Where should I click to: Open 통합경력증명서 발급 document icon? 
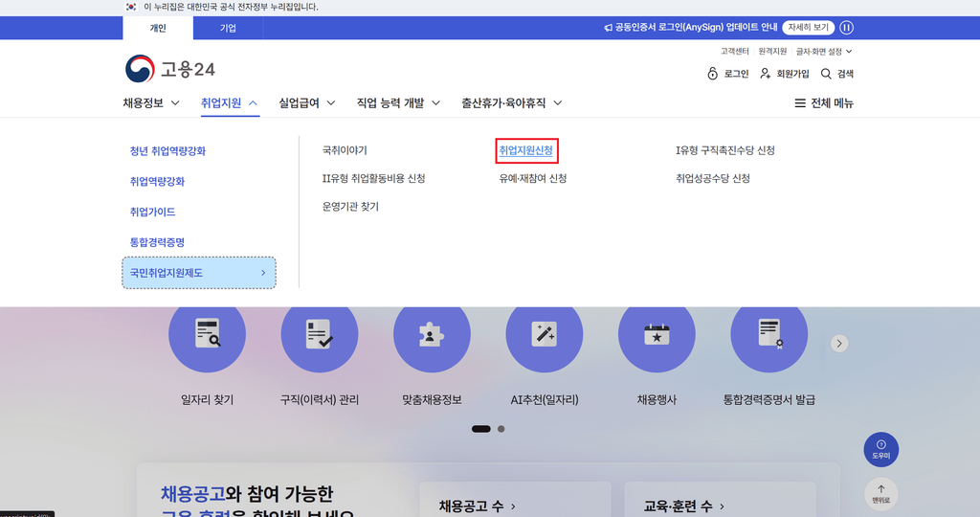769,334
